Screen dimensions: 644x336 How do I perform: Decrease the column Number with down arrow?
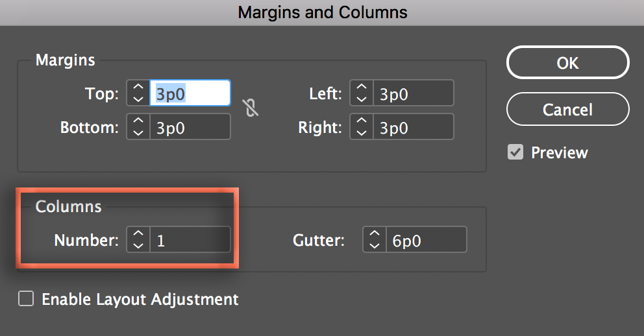pyautogui.click(x=138, y=245)
